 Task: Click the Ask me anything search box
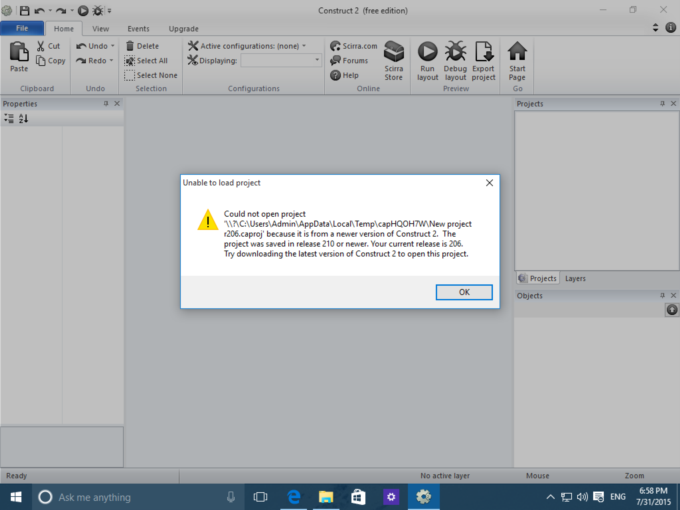coord(138,497)
